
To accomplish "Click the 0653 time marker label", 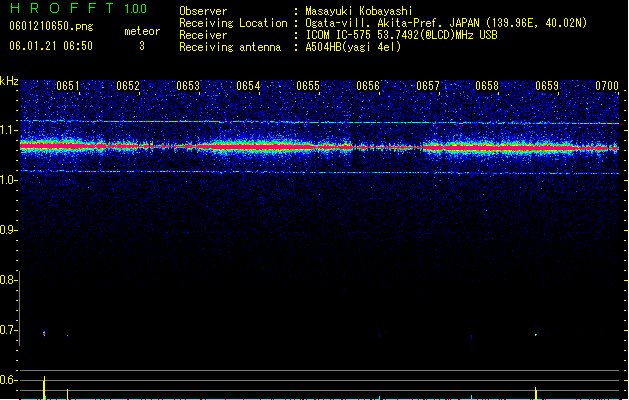I will click(188, 86).
